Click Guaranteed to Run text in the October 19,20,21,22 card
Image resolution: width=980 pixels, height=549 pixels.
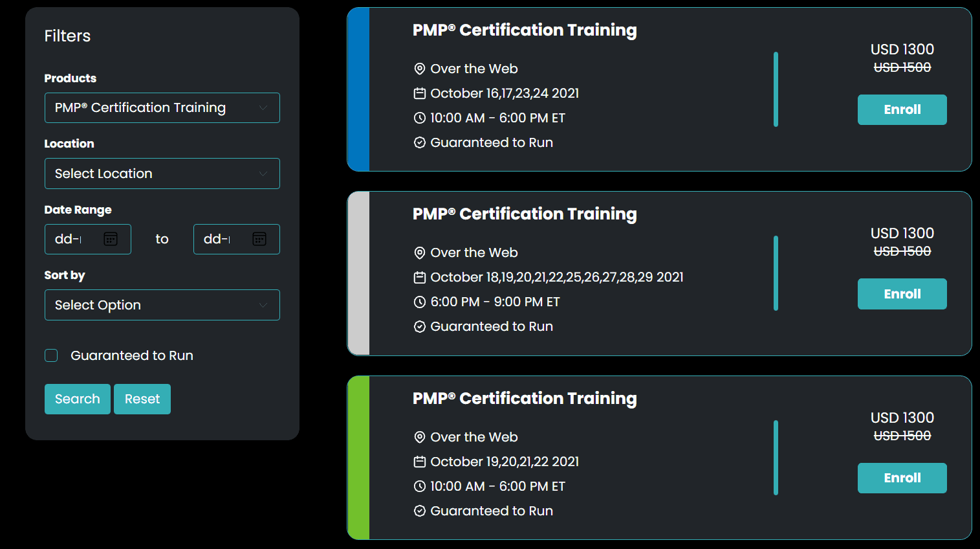[492, 511]
